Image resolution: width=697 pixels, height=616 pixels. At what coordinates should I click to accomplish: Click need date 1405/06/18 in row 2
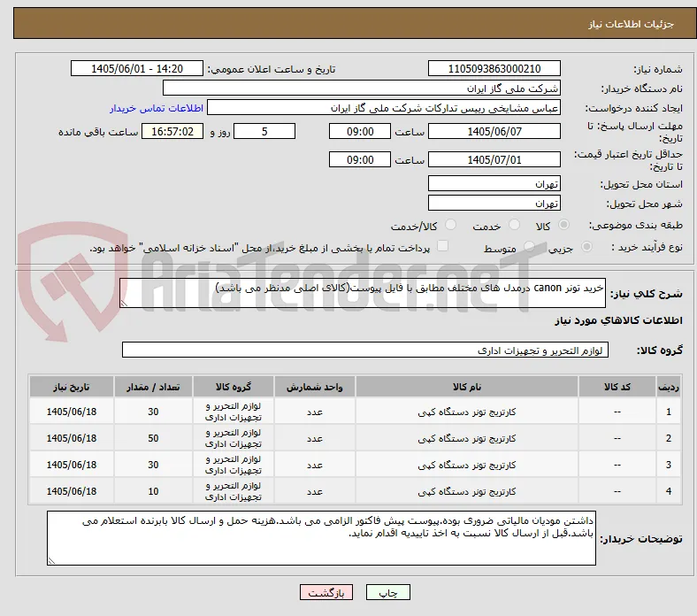72,438
